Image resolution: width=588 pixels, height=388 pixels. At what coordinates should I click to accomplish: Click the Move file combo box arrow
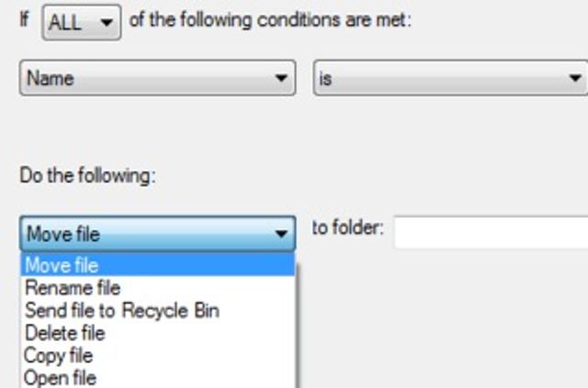[x=282, y=234]
